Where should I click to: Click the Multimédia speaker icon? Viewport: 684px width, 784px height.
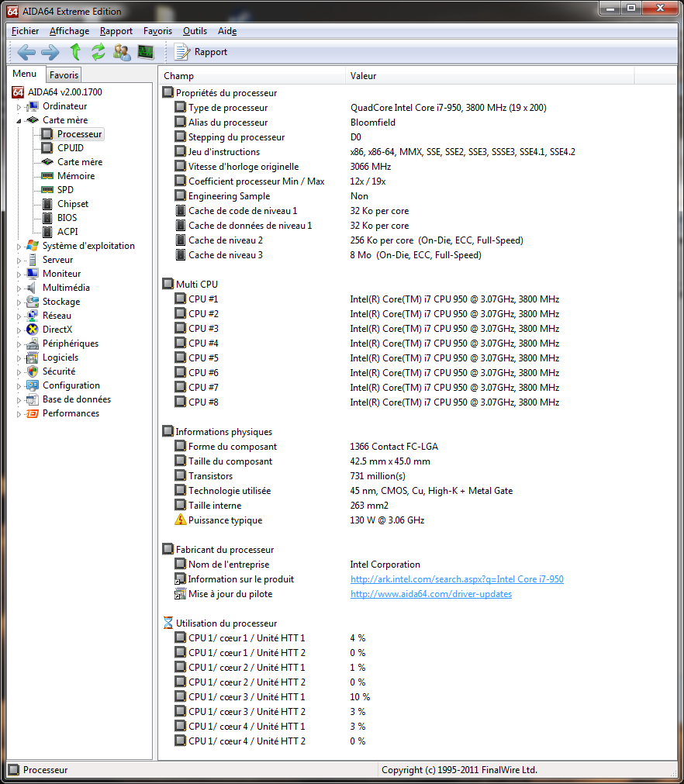(33, 288)
